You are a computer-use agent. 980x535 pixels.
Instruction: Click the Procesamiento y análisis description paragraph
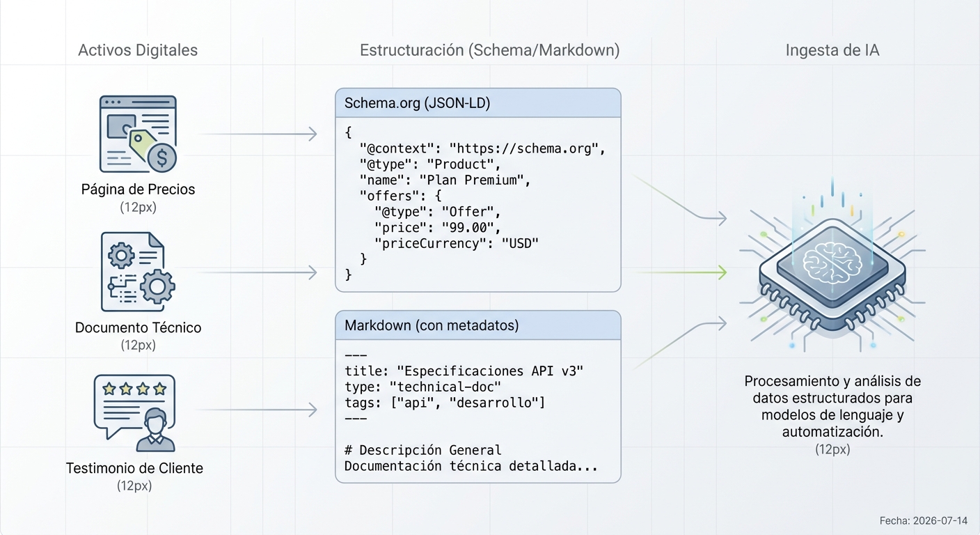pyautogui.click(x=832, y=407)
